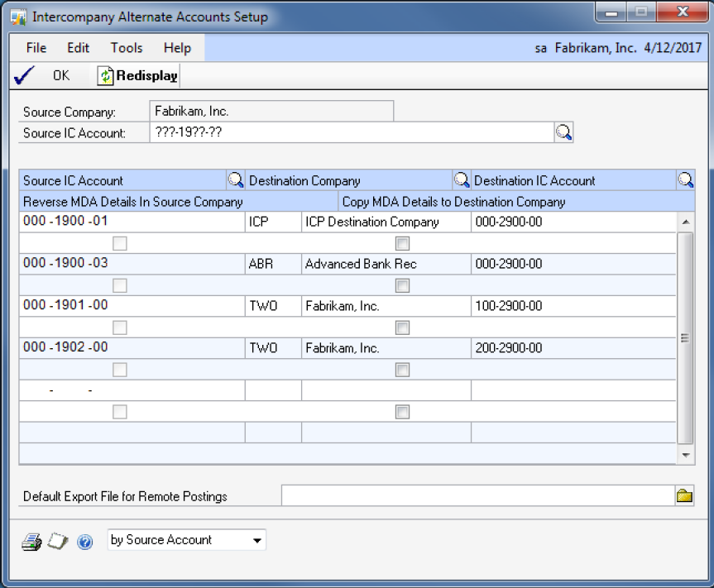Click the grid scrollbar up arrow
714x588 pixels.
pos(686,222)
